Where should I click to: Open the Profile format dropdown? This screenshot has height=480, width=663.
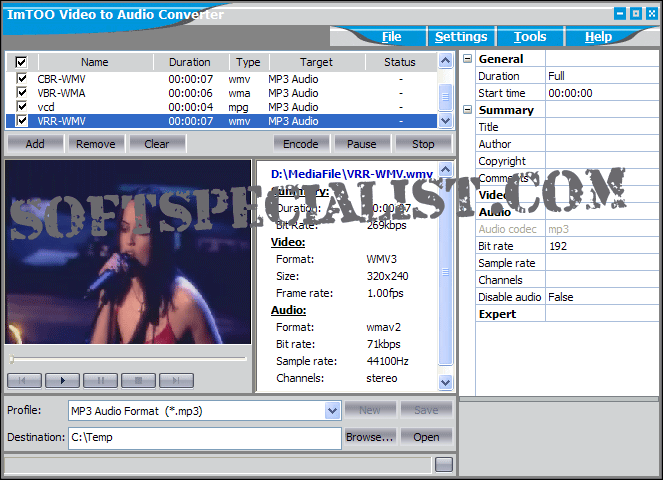pyautogui.click(x=332, y=410)
